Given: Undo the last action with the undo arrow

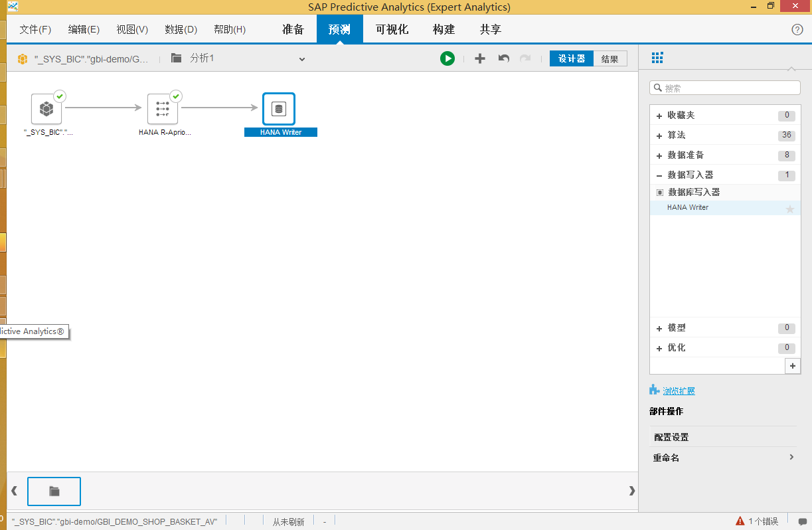Looking at the screenshot, I should (x=504, y=58).
